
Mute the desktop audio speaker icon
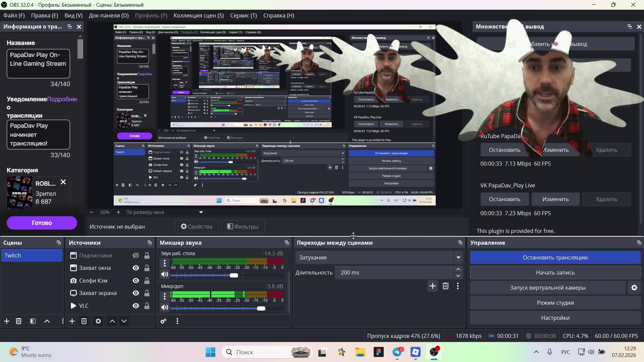164,275
